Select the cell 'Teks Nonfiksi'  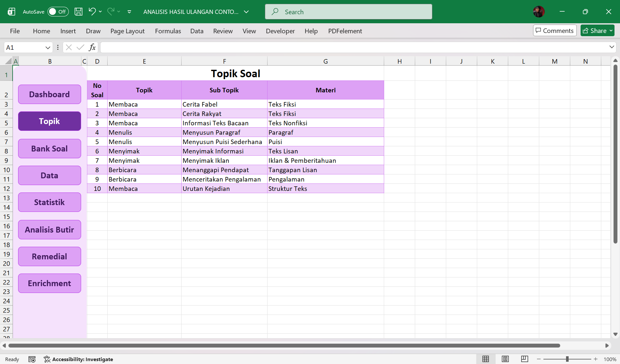point(325,123)
